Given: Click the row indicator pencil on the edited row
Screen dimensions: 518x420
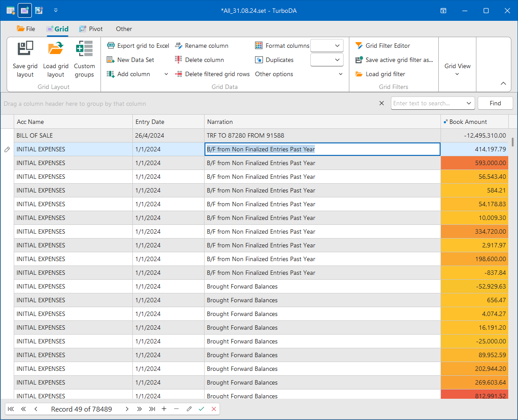Looking at the screenshot, I should click(x=7, y=149).
